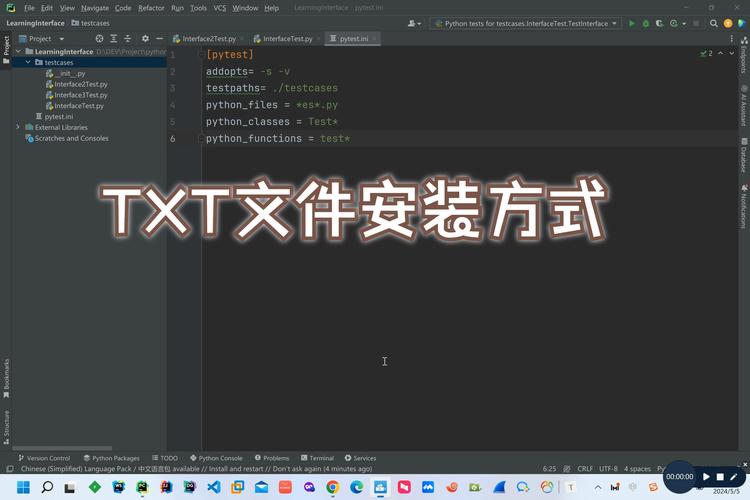Click UTF-8 encoding in status bar
Image resolution: width=750 pixels, height=500 pixels.
608,469
